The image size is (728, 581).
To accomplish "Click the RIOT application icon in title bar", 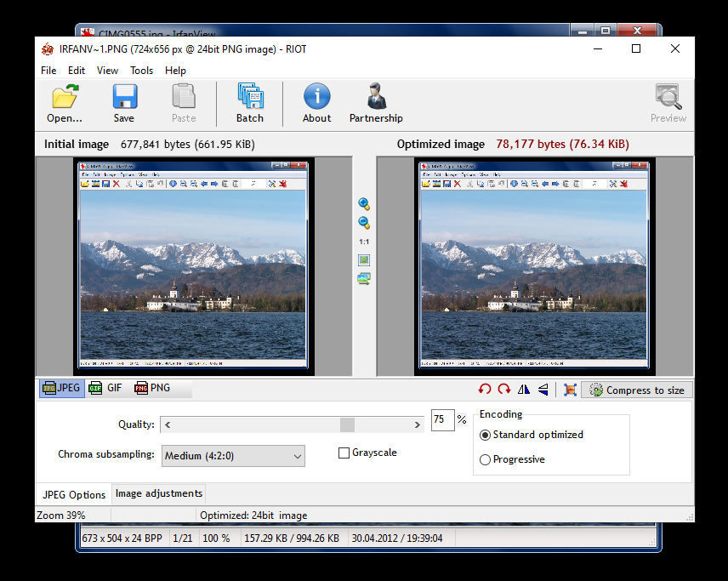I will point(48,48).
